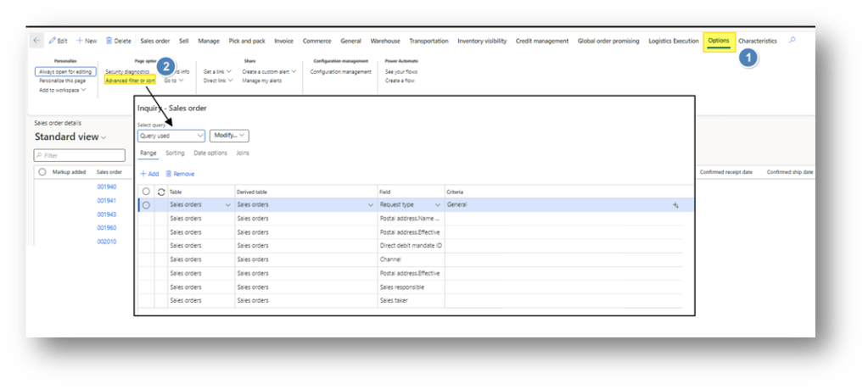Open the Options ribbon tab

[x=719, y=41]
